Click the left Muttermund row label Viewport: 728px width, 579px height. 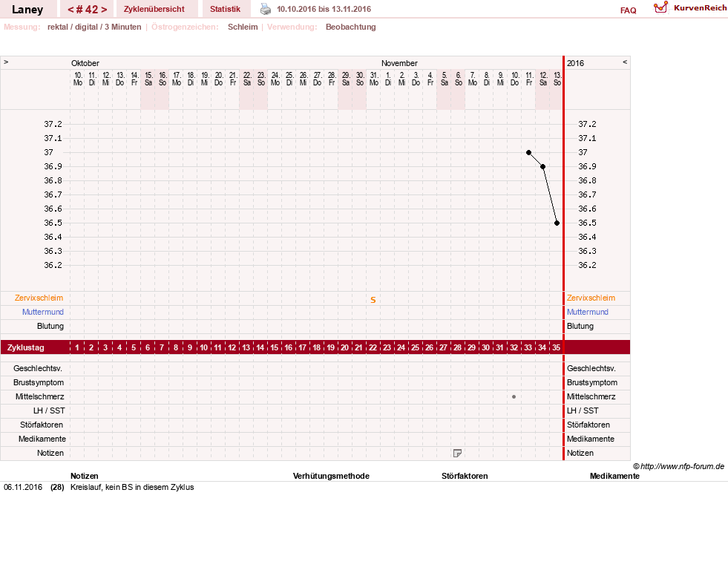pyautogui.click(x=43, y=312)
